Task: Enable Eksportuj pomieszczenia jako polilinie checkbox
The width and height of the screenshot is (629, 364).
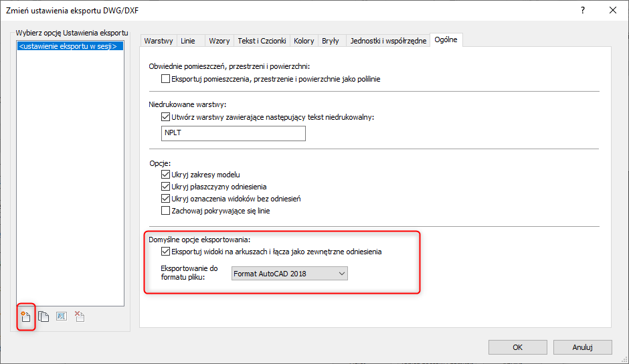Action: tap(166, 79)
